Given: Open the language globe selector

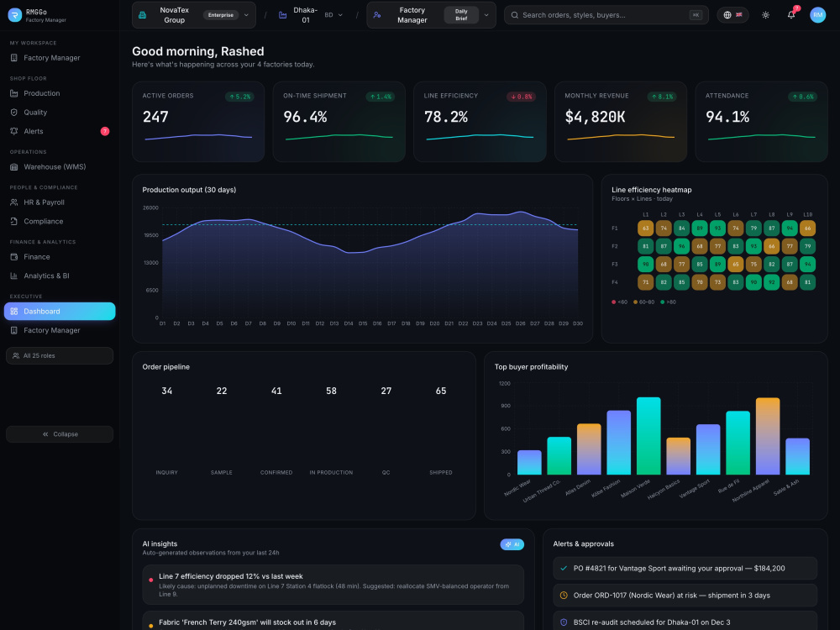Looking at the screenshot, I should [x=732, y=15].
